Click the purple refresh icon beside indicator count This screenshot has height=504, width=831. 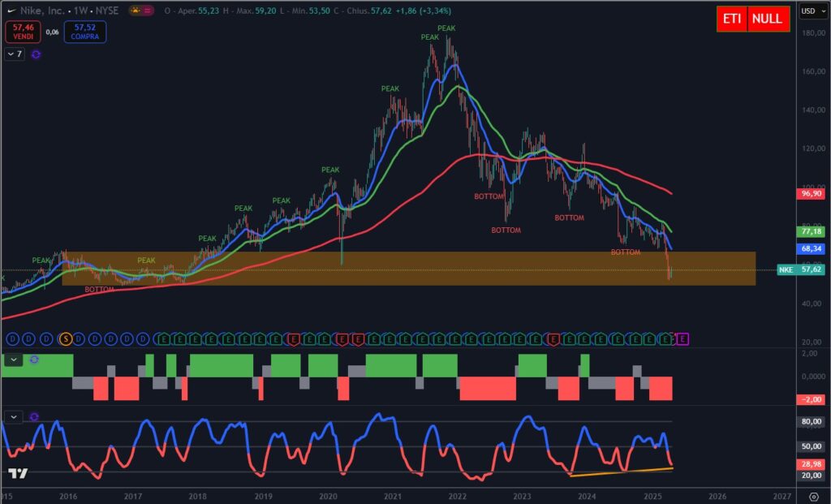tap(37, 54)
